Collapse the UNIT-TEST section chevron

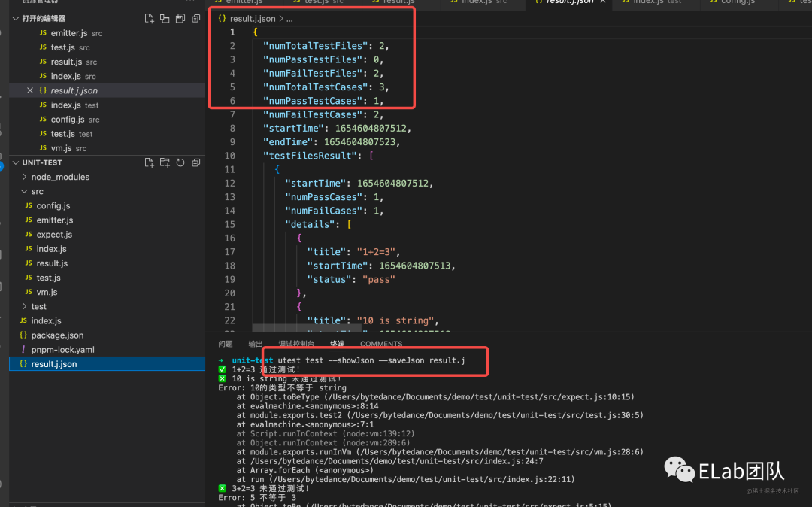16,162
